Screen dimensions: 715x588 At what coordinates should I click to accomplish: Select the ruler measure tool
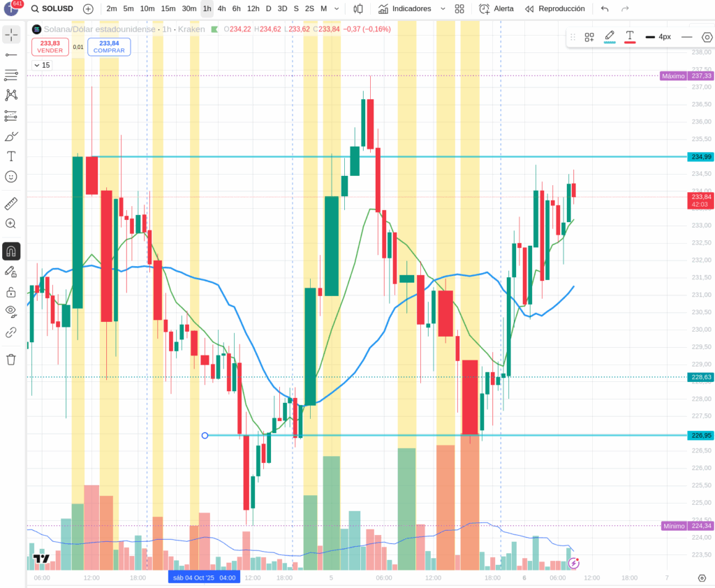point(11,203)
